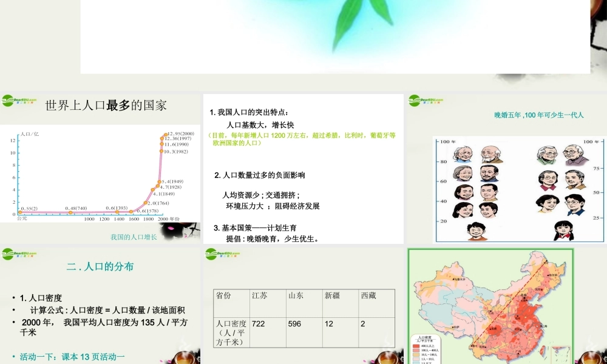Open the 二.人口的分布 slide
The width and height of the screenshot is (607, 364).
(x=100, y=306)
